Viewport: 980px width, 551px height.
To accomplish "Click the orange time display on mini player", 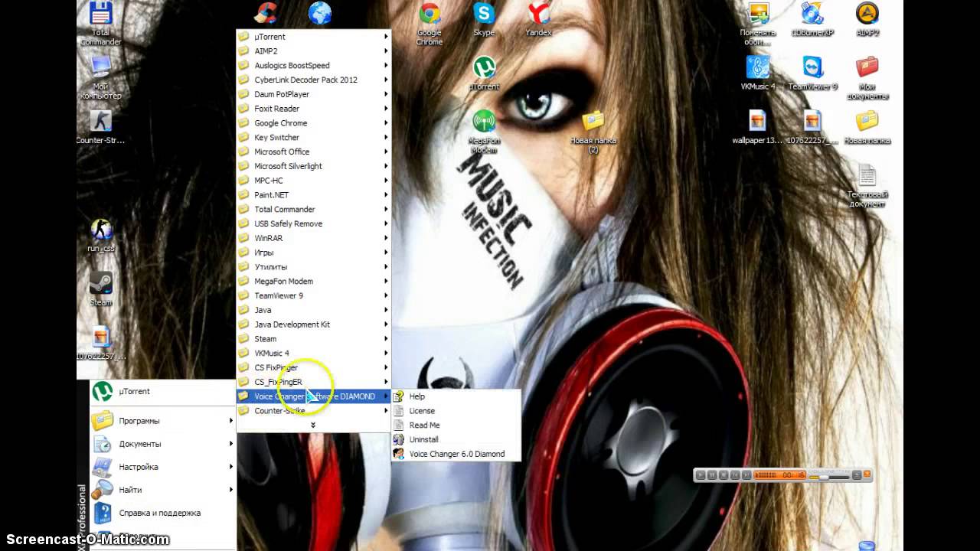I will 779,475.
